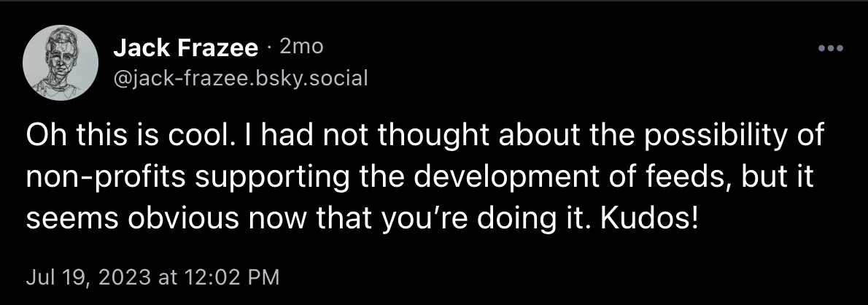Open the three-dot more options menu
This screenshot has width=868, height=305.
pos(831,49)
